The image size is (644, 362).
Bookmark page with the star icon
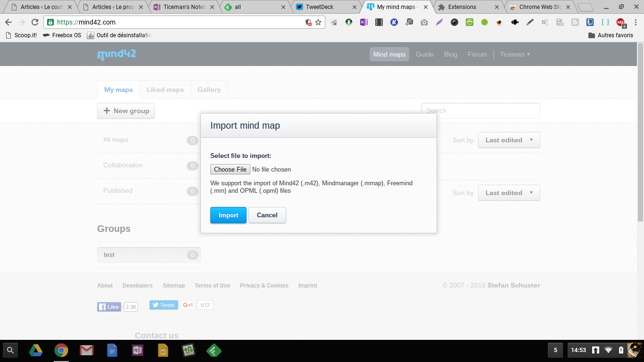[x=318, y=22]
